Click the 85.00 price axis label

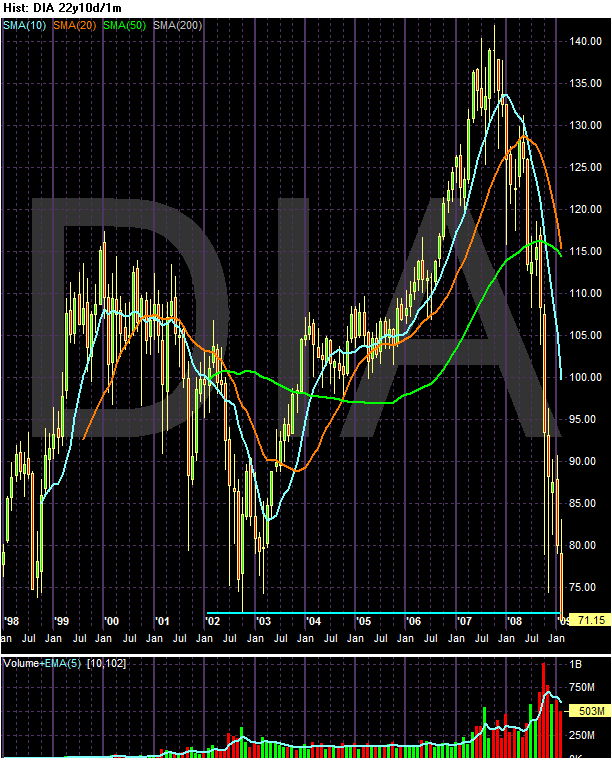tap(582, 503)
